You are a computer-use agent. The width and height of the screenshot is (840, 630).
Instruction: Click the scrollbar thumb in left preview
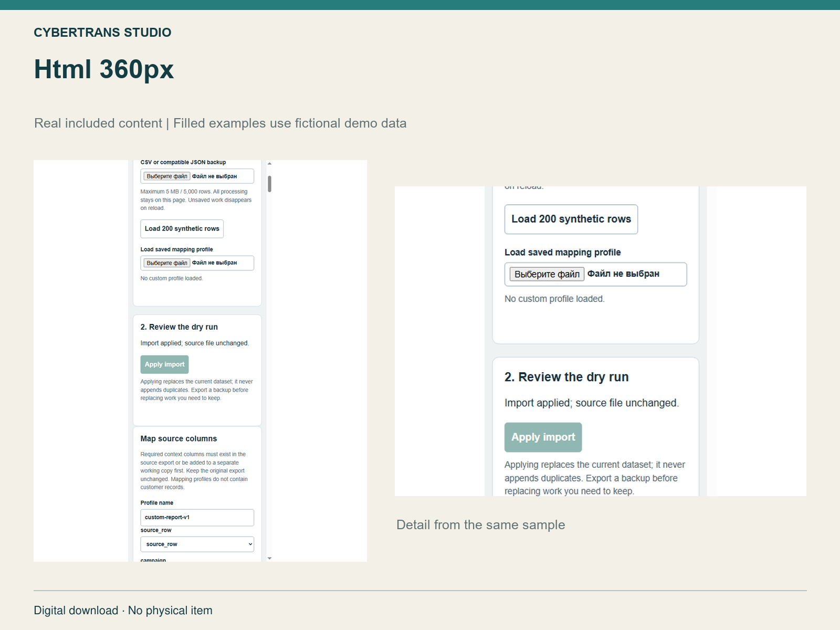(x=269, y=184)
